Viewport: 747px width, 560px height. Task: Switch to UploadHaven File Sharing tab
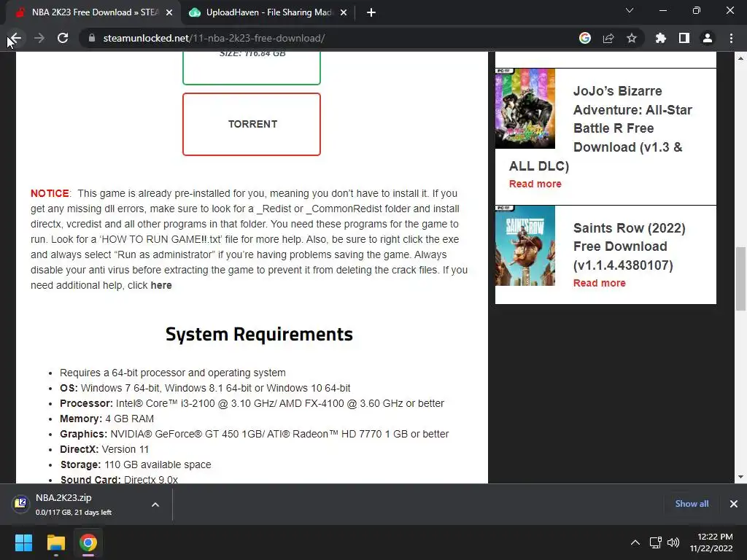[268, 12]
